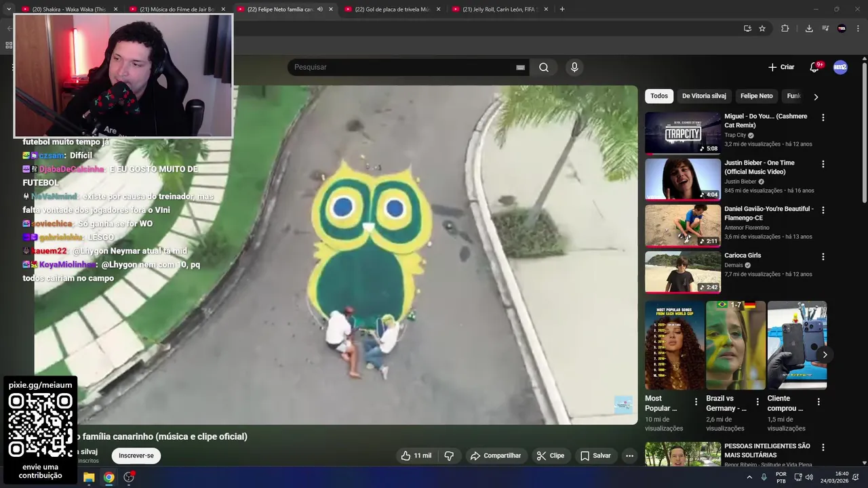Click in the Pesquisar search field
The width and height of the screenshot is (868, 488).
(x=403, y=67)
